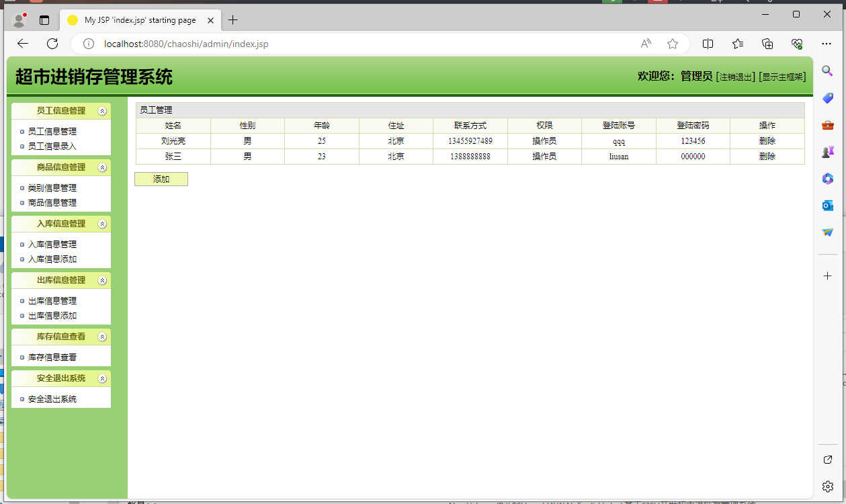Viewport: 846px width, 504px height.
Task: Open sidebar external link icon
Action: point(828,460)
